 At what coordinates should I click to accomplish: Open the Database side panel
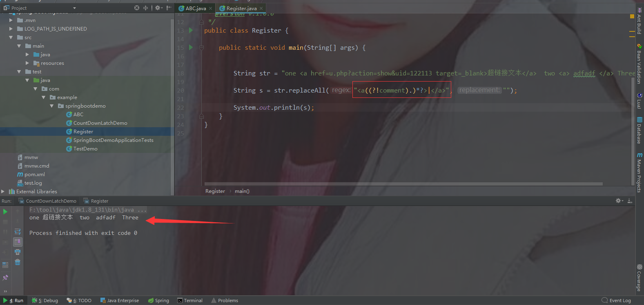(640, 130)
